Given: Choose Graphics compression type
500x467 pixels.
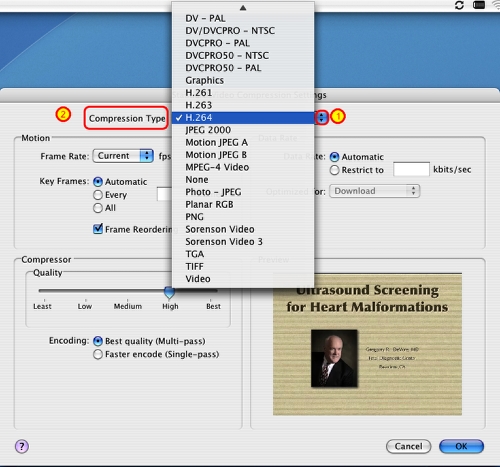Looking at the screenshot, I should pos(243,80).
